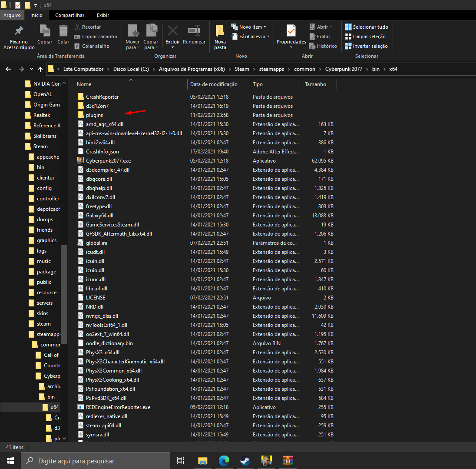Select the x64 folder in navigation tree
The height and width of the screenshot is (469, 476).
(54, 407)
